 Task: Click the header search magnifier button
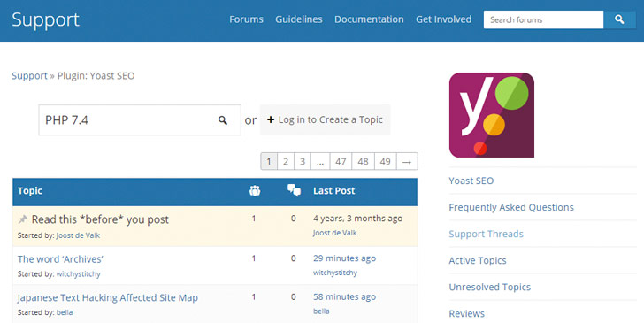pyautogui.click(x=619, y=19)
